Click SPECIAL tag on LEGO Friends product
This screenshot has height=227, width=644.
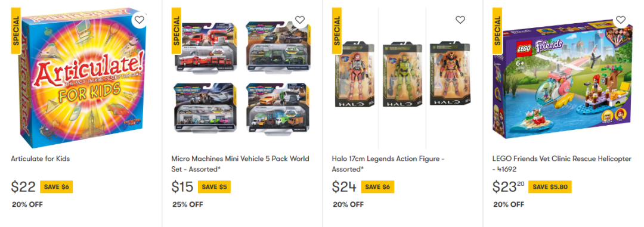(497, 31)
